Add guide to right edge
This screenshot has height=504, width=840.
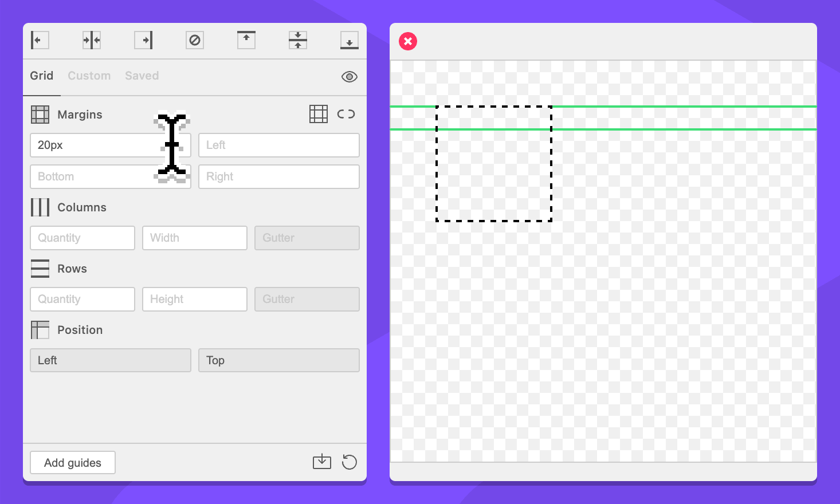pyautogui.click(x=143, y=40)
